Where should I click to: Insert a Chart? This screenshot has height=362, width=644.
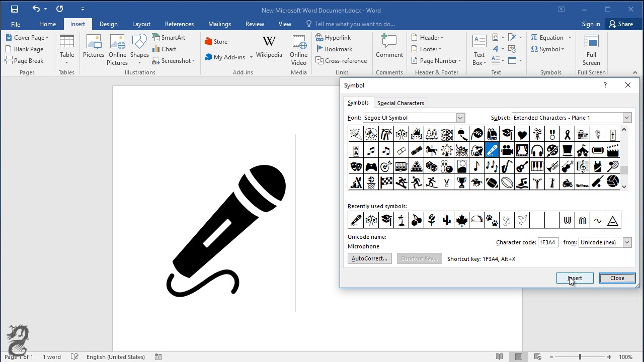point(165,49)
